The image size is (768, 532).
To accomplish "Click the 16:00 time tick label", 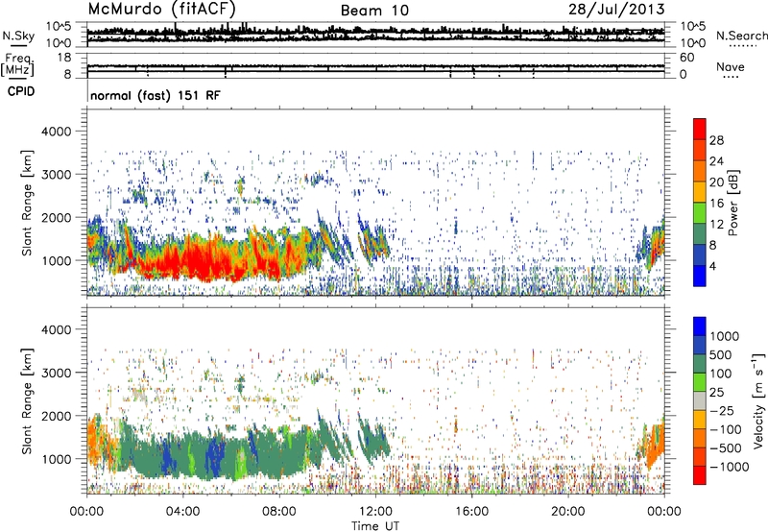I will (471, 512).
